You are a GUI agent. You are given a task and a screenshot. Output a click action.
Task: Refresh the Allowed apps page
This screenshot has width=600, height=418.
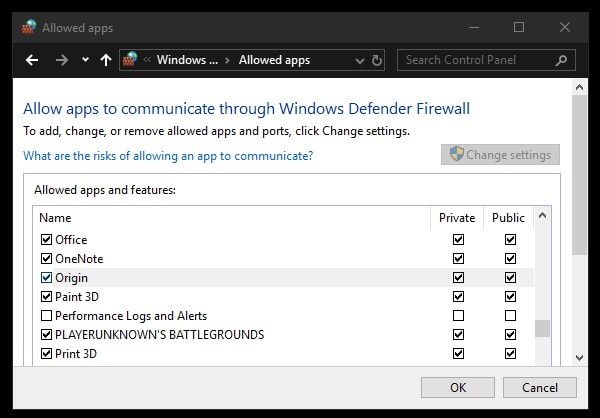pos(377,60)
